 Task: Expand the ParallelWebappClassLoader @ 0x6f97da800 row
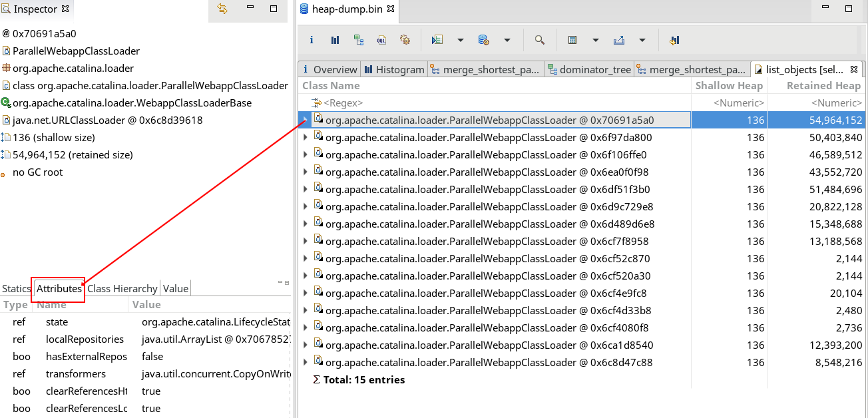pos(306,138)
